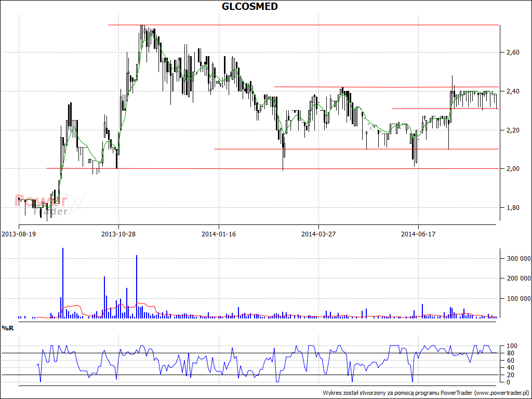This screenshot has height=399, width=532.
Task: Click the 300 000 volume axis label
Action: [x=519, y=259]
